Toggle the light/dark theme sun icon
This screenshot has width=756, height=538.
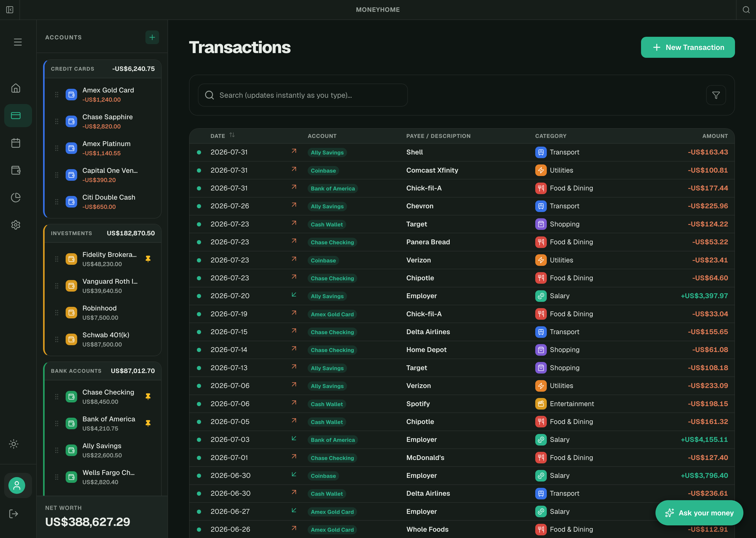pyautogui.click(x=14, y=444)
